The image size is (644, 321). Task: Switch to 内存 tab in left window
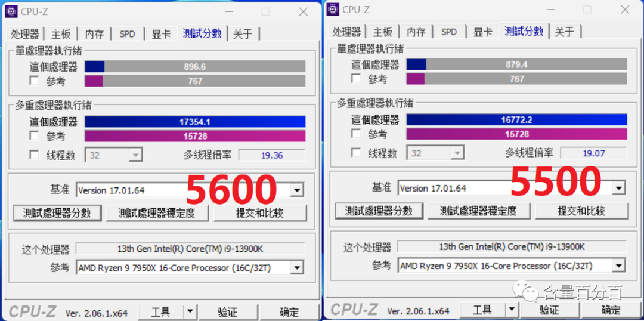click(94, 33)
